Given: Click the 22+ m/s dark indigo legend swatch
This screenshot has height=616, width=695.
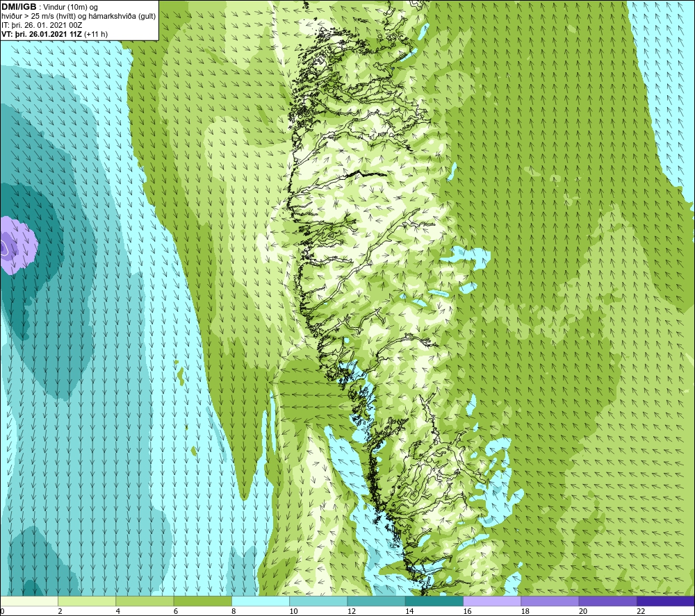Looking at the screenshot, I should 666,601.
